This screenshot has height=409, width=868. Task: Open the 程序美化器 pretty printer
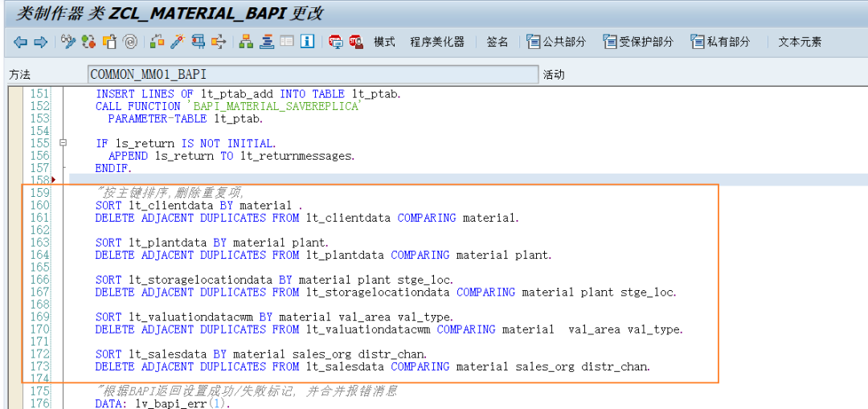pos(436,42)
